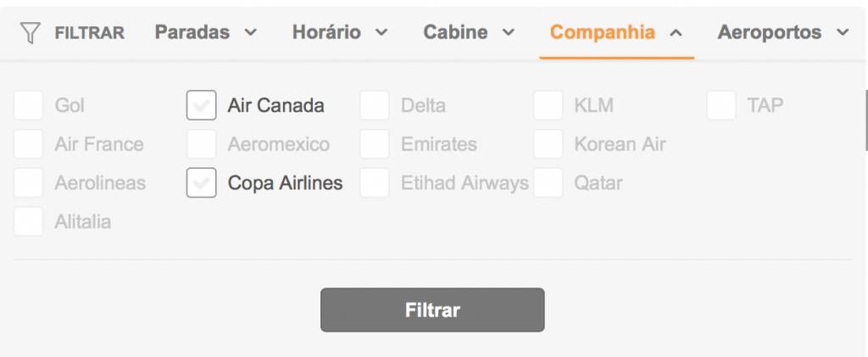Open the Aeroportos filter tab

point(782,32)
